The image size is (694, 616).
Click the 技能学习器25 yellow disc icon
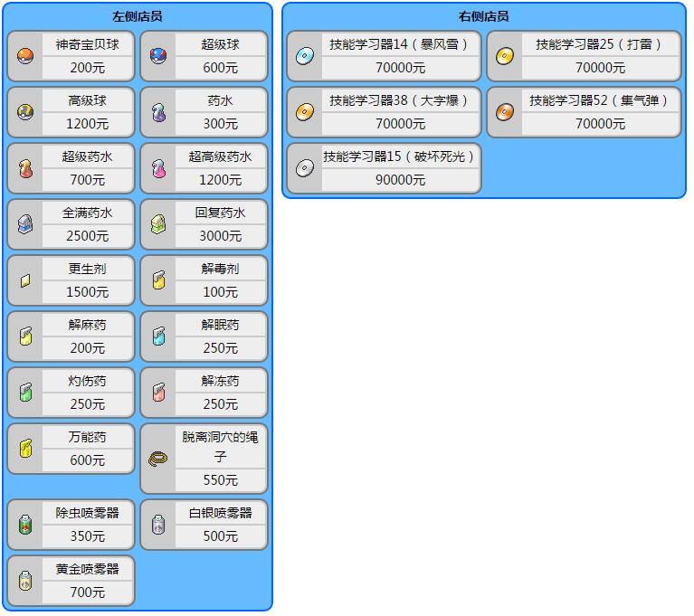[x=505, y=56]
